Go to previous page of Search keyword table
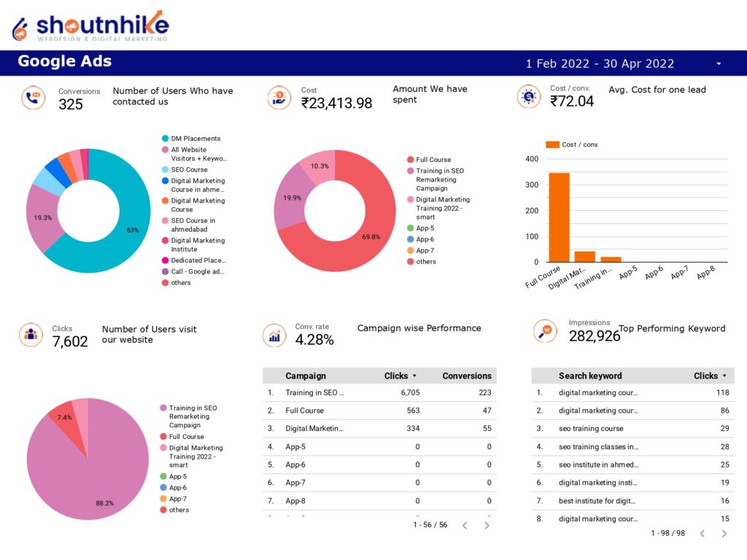This screenshot has height=560, width=747. pos(703,533)
